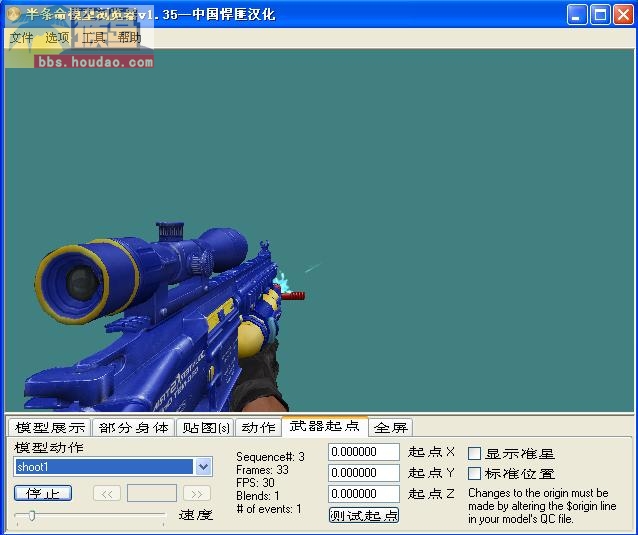Click the frame number field between arrows
The width and height of the screenshot is (638, 535).
(152, 494)
